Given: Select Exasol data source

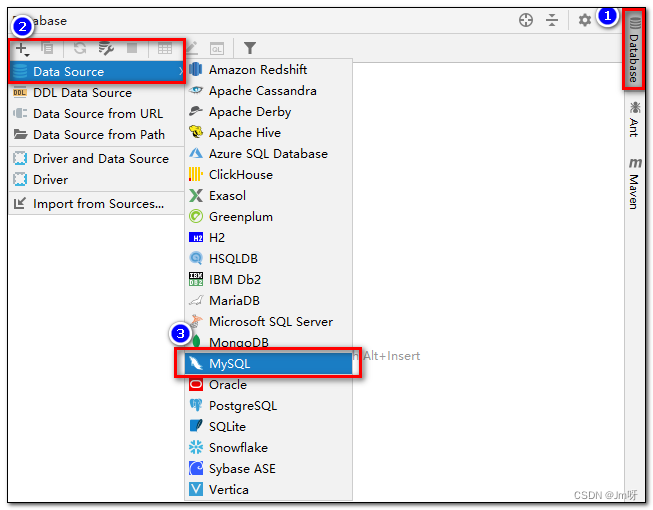Looking at the screenshot, I should [x=269, y=196].
